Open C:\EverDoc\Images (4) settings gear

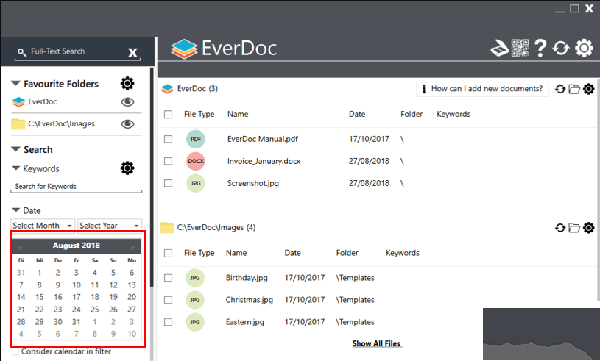click(x=589, y=228)
